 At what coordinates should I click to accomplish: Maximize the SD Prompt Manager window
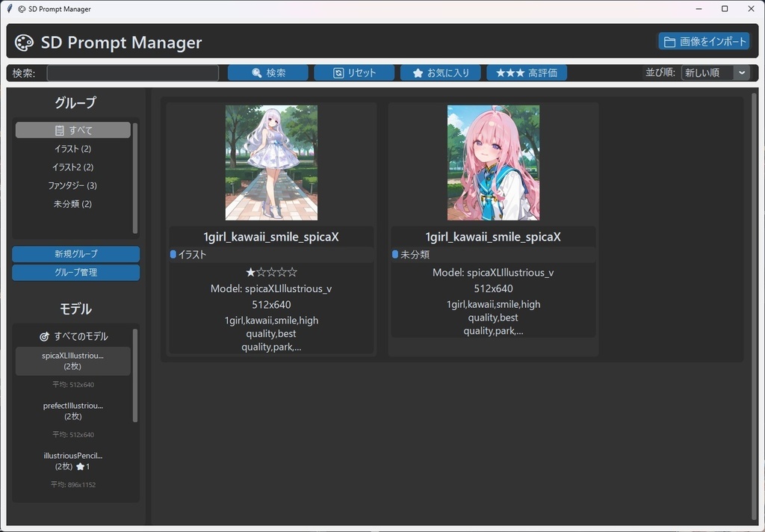tap(725, 9)
